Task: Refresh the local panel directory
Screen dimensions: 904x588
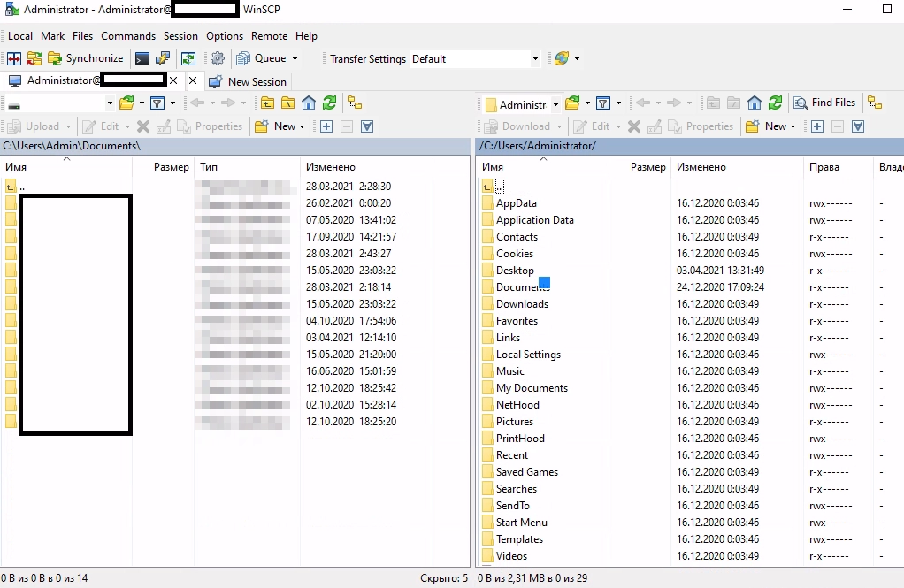Action: click(329, 103)
